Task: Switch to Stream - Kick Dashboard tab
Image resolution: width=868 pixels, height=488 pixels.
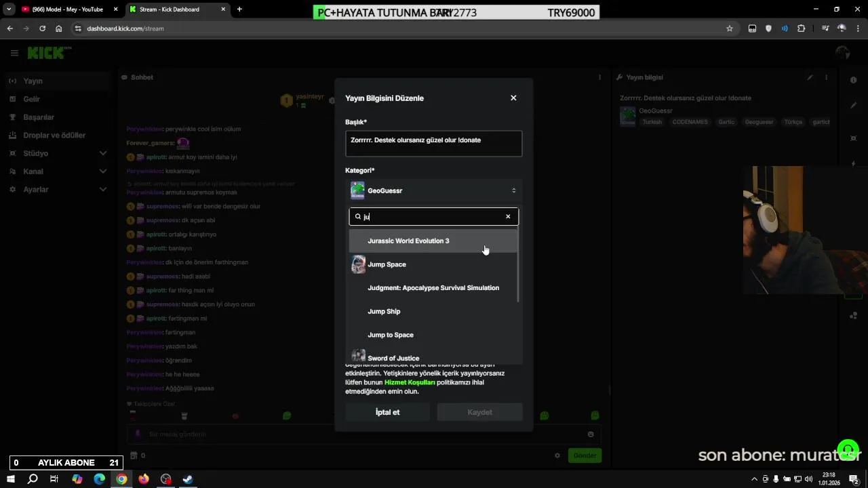Action: point(176,9)
